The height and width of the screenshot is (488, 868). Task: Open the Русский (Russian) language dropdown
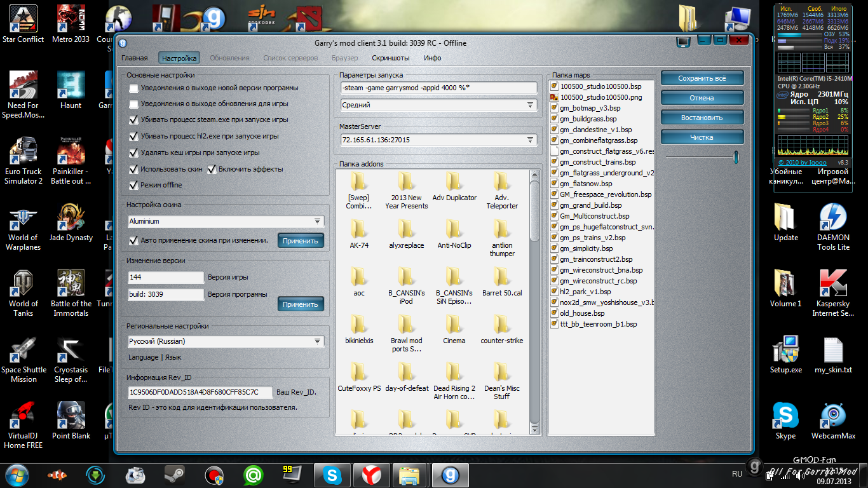[x=226, y=341]
